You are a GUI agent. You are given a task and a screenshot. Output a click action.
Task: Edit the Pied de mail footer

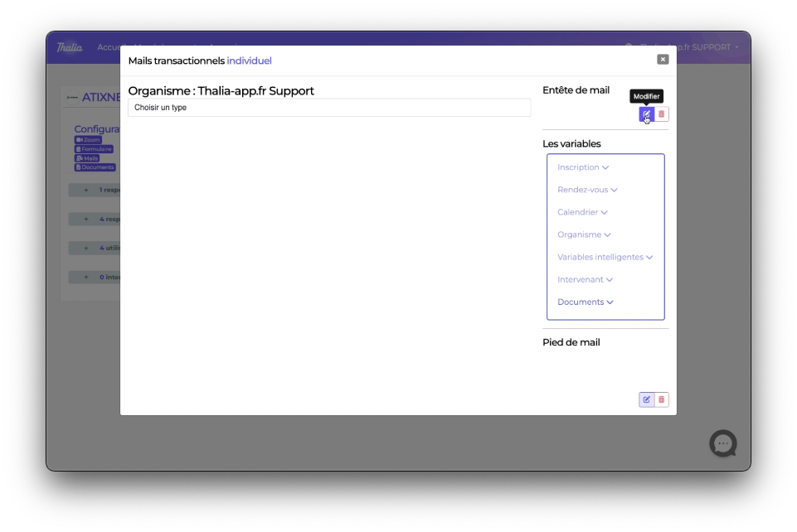(646, 399)
